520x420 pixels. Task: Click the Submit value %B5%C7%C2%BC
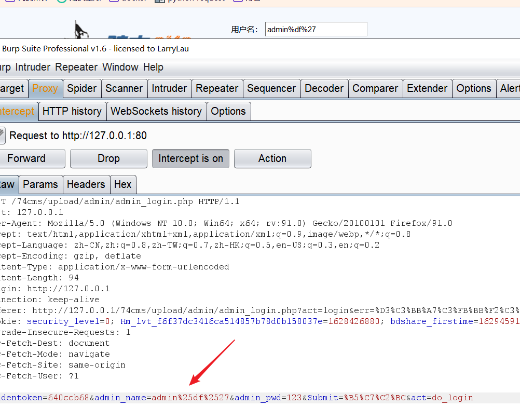pyautogui.click(x=375, y=398)
